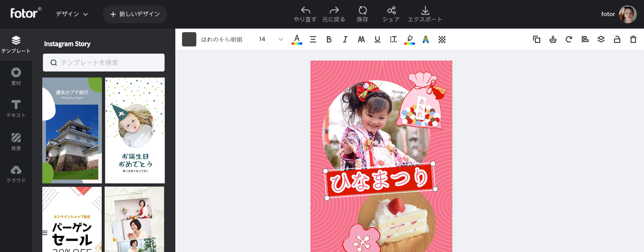Open the line spacing tool
The image size is (644, 252).
393,40
